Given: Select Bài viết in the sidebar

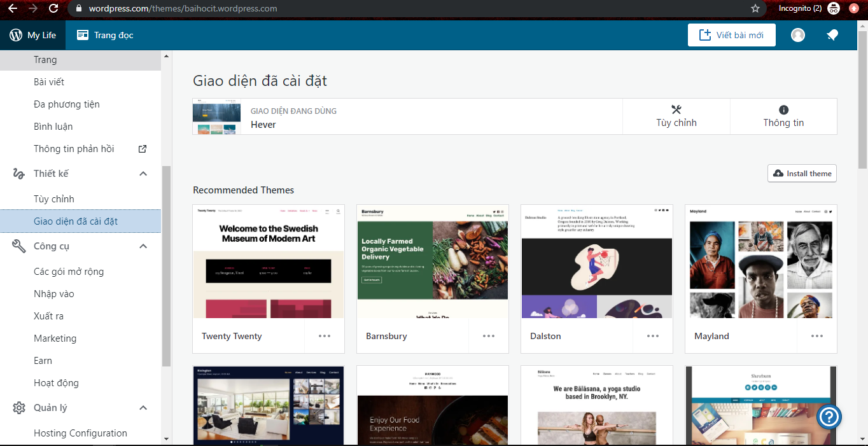Looking at the screenshot, I should (x=49, y=82).
